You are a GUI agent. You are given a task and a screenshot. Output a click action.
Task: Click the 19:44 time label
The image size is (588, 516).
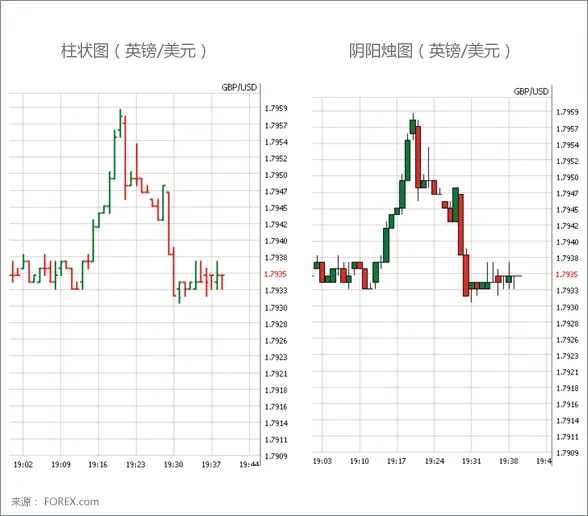[x=249, y=465]
